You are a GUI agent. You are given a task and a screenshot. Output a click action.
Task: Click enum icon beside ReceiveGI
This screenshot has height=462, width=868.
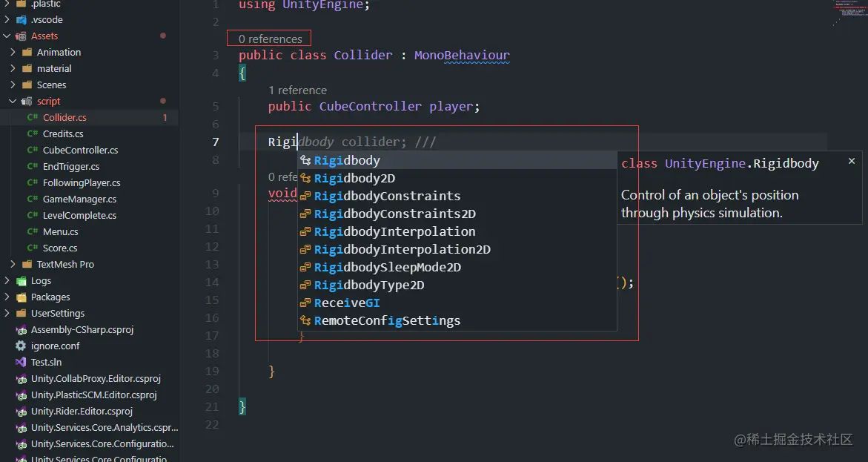(305, 303)
